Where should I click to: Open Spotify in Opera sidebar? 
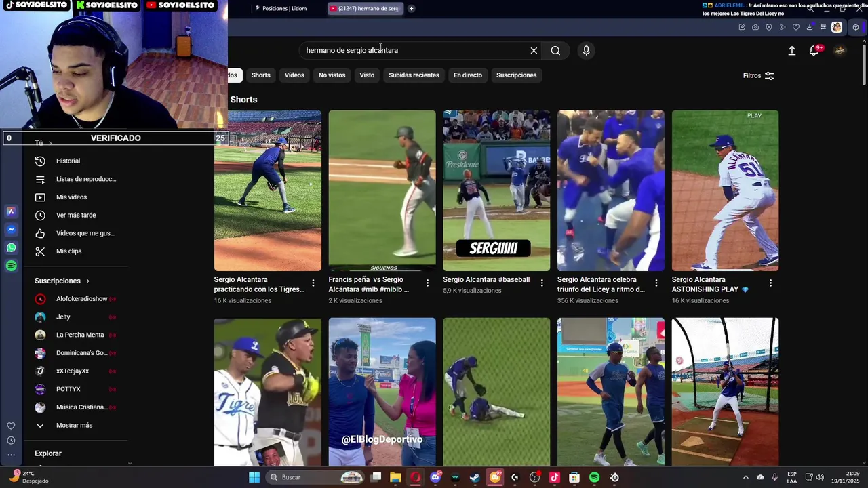(x=11, y=266)
